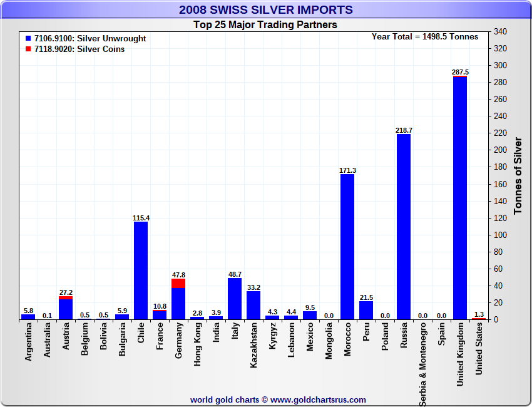
Task: Click the 48.7 value label
Action: [x=235, y=274]
